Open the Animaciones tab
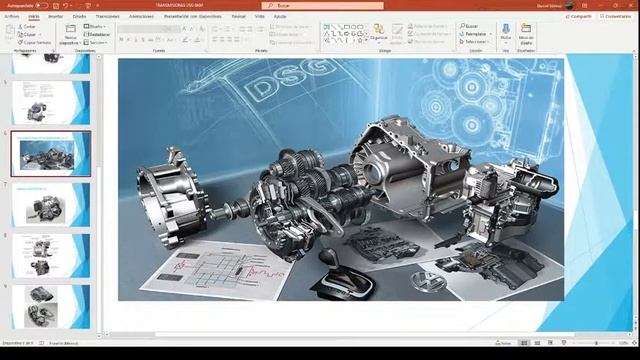The width and height of the screenshot is (640, 360). pyautogui.click(x=141, y=17)
